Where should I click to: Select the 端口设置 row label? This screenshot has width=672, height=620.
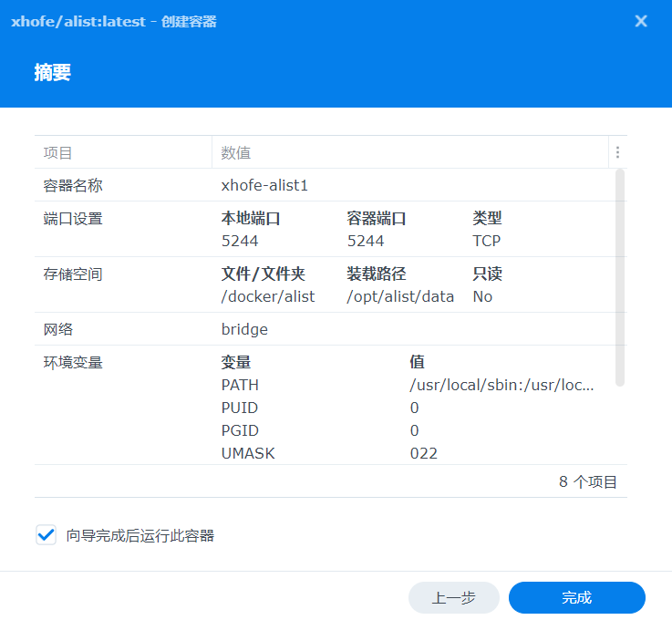73,219
